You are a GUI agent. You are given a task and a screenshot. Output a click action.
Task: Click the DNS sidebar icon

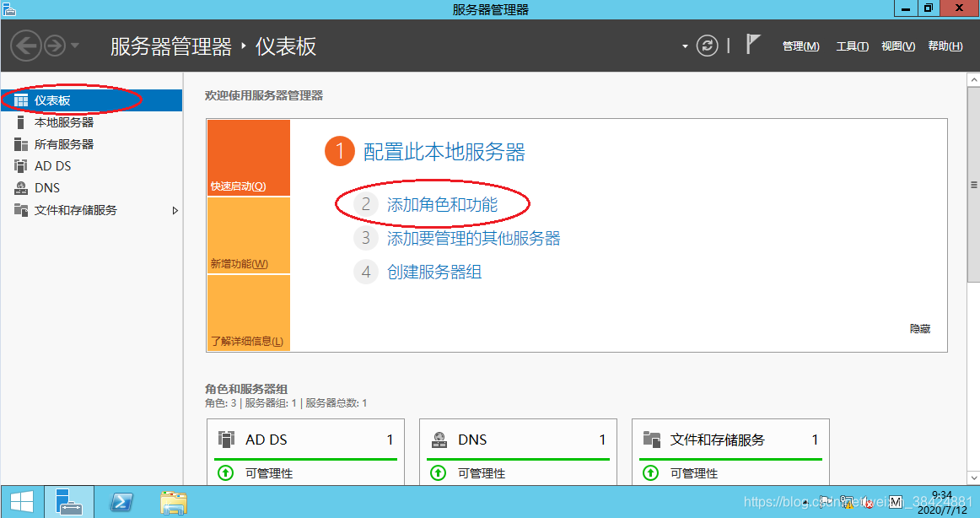[20, 188]
